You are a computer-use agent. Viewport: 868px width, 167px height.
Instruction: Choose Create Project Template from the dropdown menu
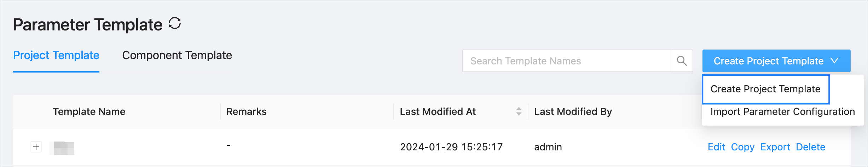(x=765, y=89)
